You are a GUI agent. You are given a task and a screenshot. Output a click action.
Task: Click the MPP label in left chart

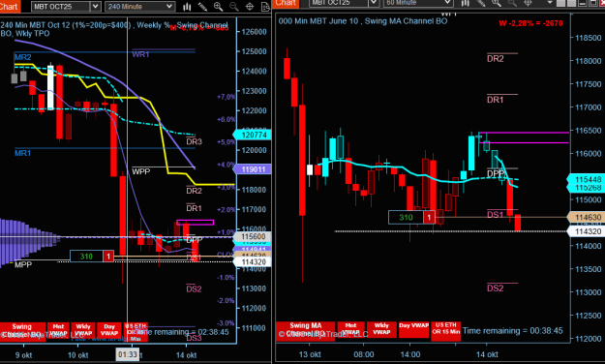tap(23, 264)
